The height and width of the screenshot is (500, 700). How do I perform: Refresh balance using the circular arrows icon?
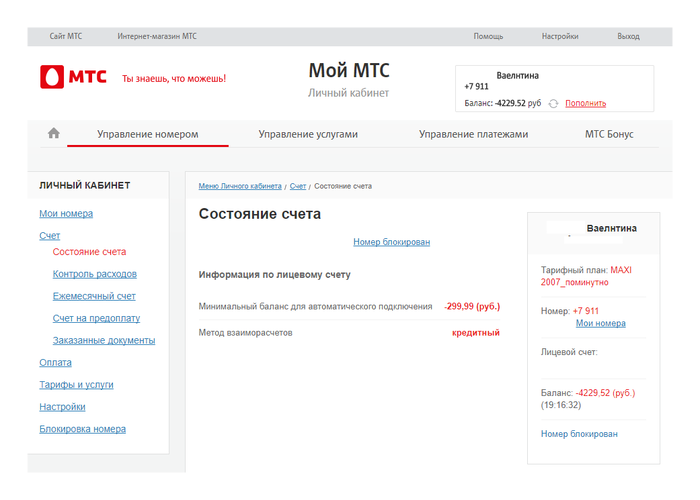point(553,104)
